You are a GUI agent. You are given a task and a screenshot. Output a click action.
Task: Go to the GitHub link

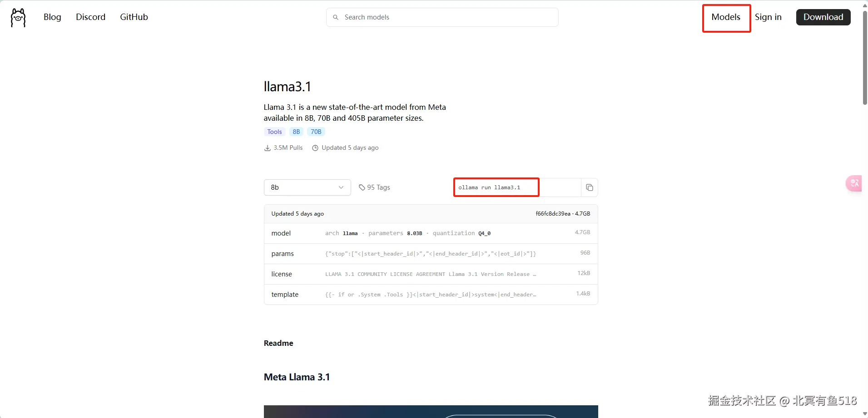pos(134,17)
